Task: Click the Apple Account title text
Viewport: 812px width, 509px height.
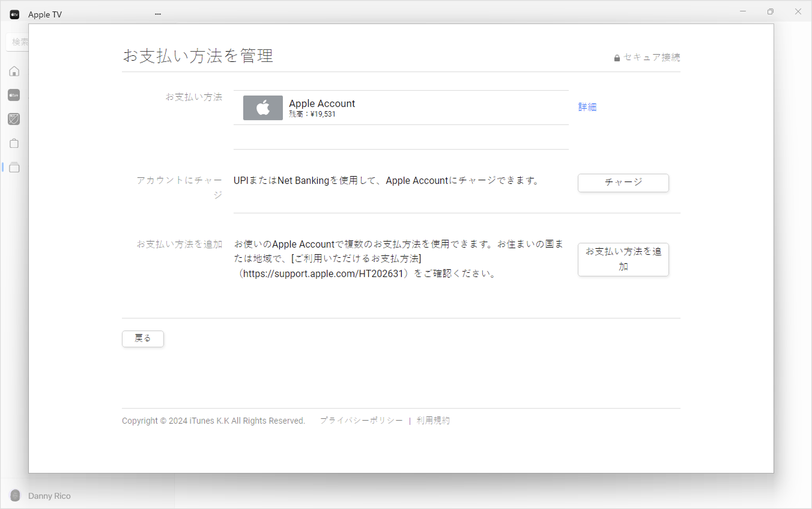Action: pyautogui.click(x=322, y=103)
